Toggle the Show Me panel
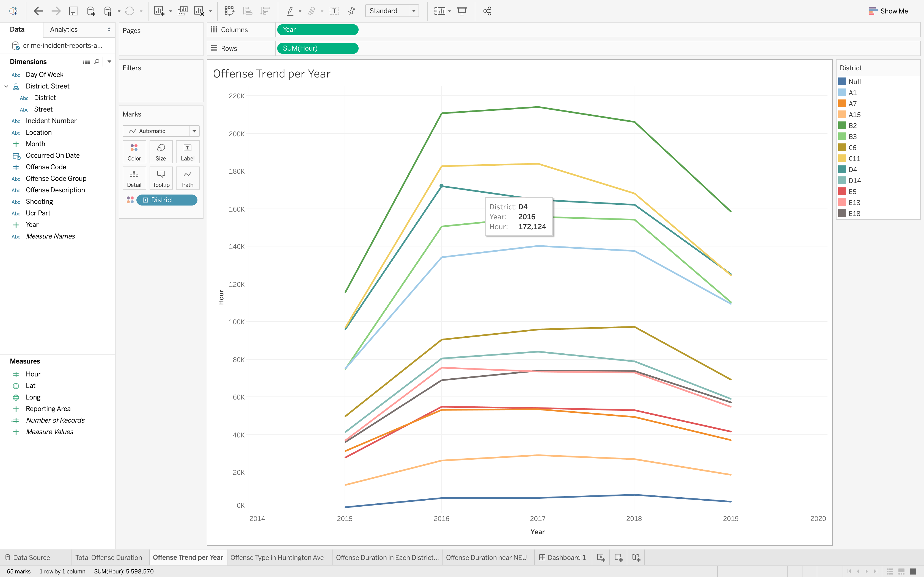This screenshot has width=924, height=577. (888, 11)
